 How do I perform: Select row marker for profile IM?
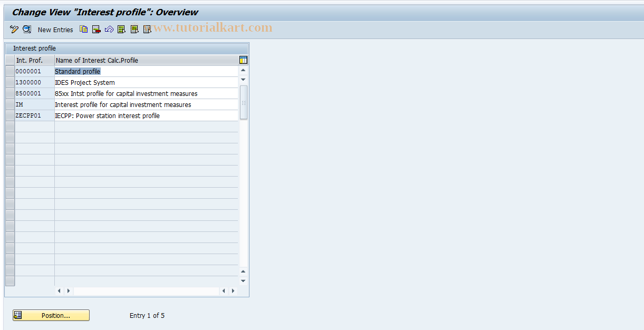pos(10,104)
